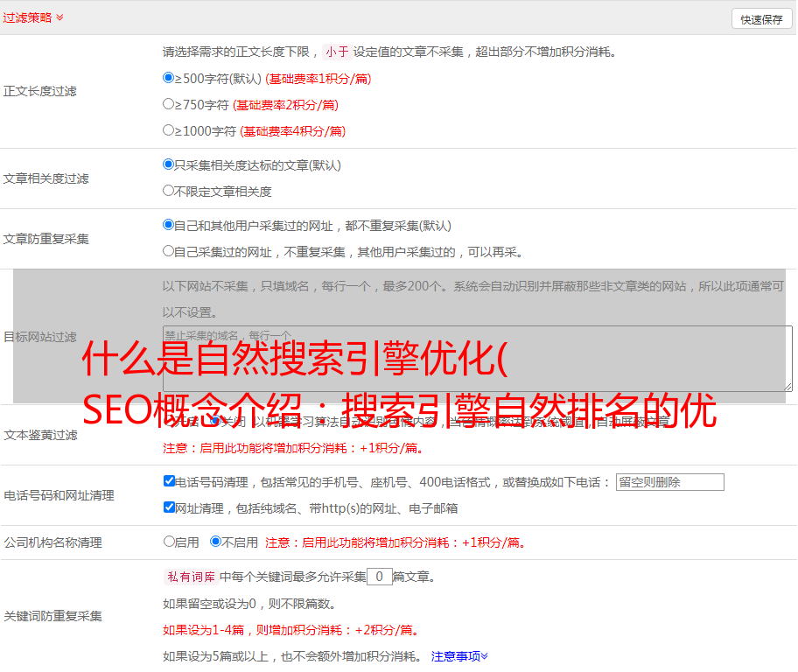Click the 快速保存 button
The height and width of the screenshot is (672, 798).
coord(760,19)
